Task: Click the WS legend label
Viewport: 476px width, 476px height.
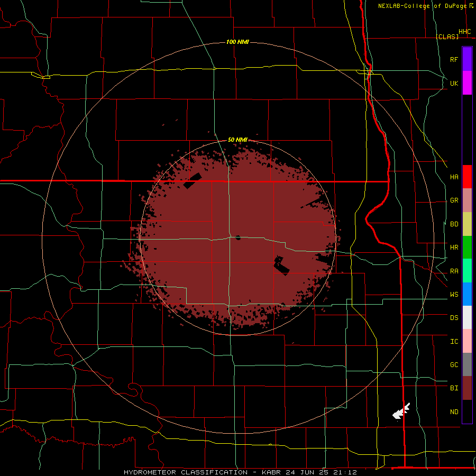Action: (454, 294)
